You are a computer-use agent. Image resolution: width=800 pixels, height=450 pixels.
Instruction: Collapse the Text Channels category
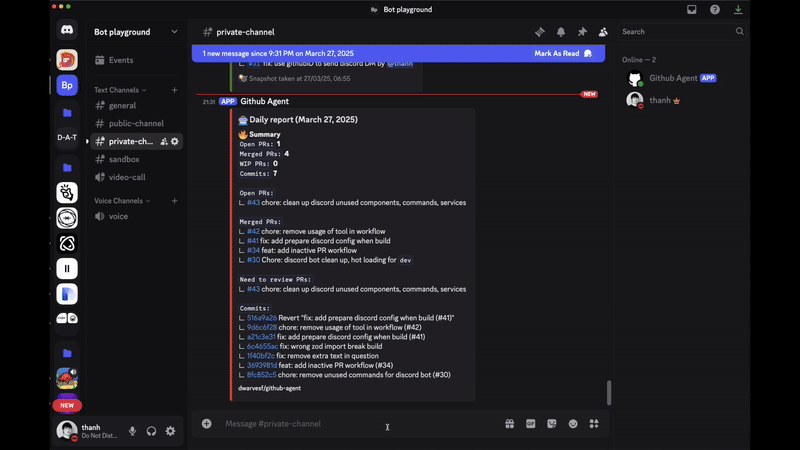coord(120,90)
